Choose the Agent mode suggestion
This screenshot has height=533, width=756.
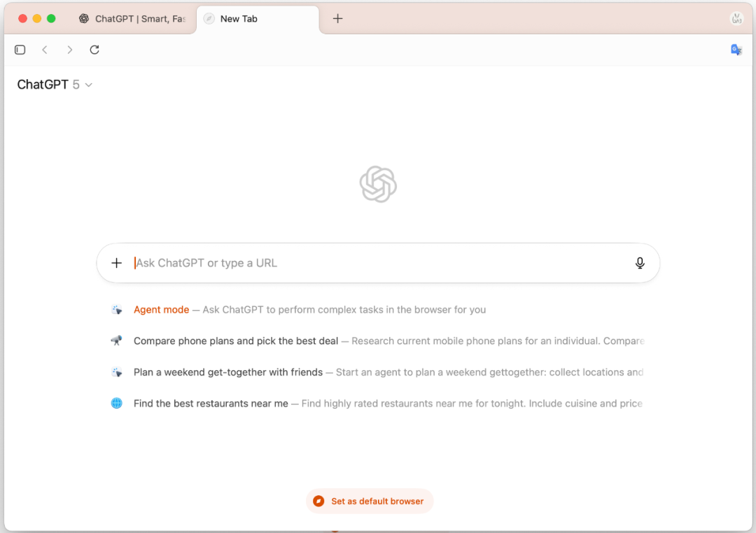click(x=162, y=310)
